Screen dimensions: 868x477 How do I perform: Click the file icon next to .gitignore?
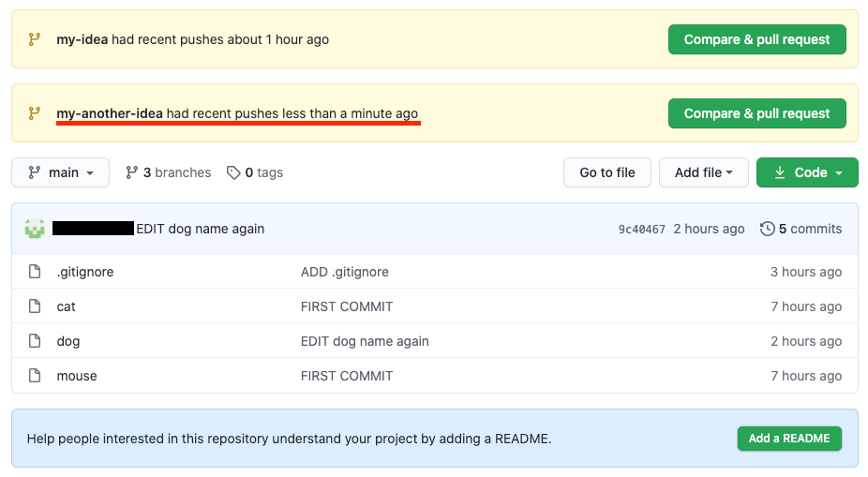pos(35,272)
